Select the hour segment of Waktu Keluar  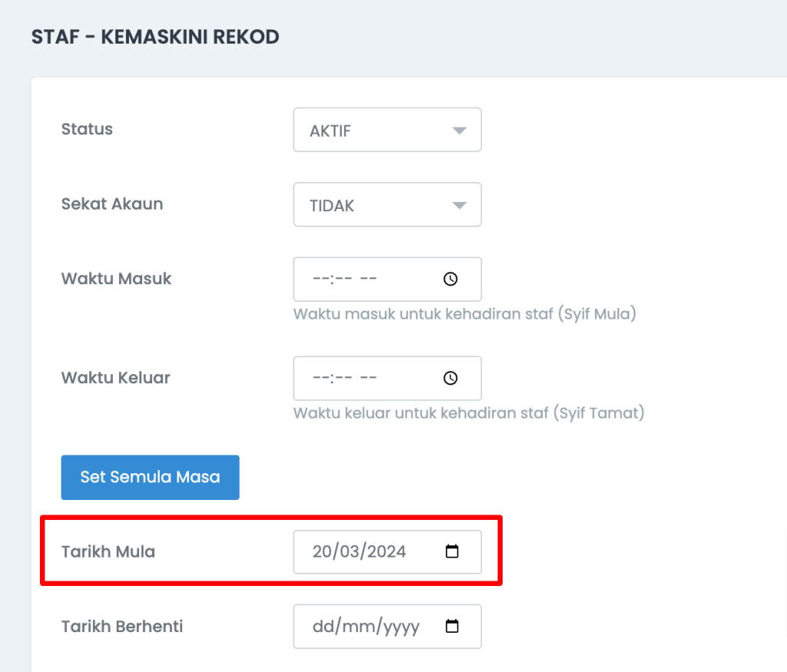(x=320, y=379)
